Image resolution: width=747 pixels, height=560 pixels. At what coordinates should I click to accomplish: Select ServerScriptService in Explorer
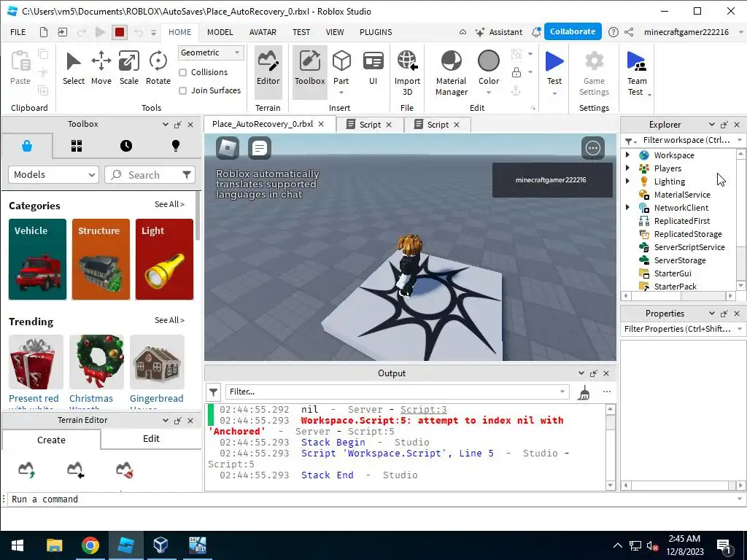[x=689, y=247]
